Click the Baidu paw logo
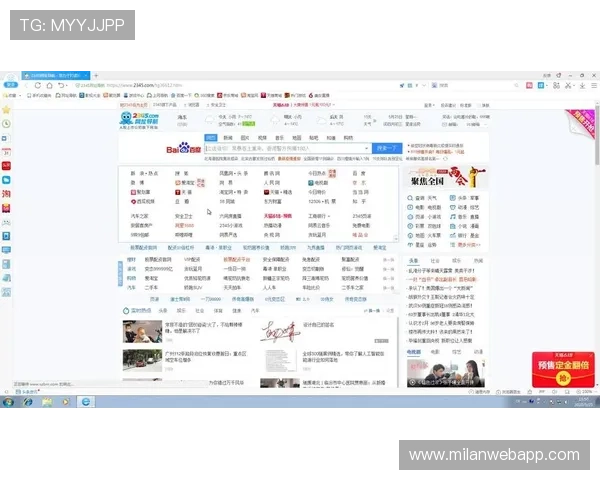600x480 pixels. coord(184,148)
